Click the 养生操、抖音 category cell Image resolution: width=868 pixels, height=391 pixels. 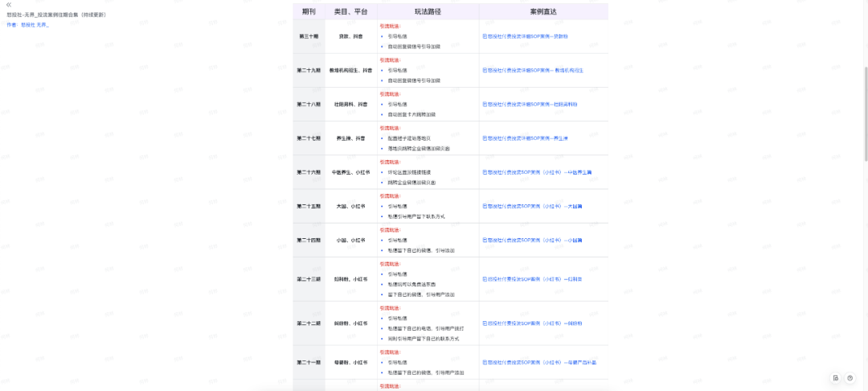[351, 138]
